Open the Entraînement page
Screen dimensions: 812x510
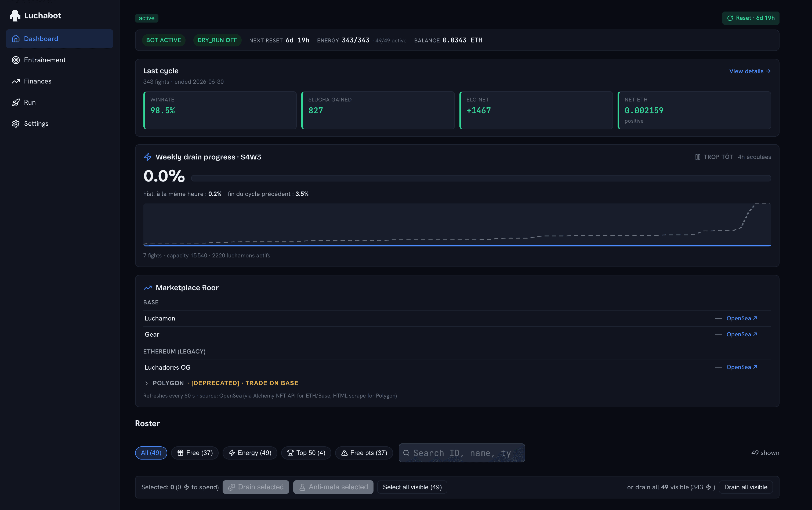point(59,60)
